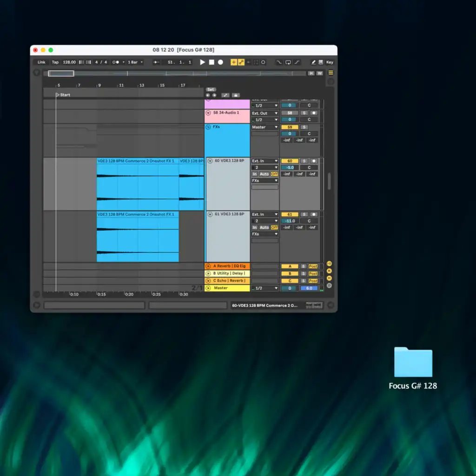Image resolution: width=476 pixels, height=476 pixels.
Task: Enable Draw Mode pencil tool
Action: coord(313,62)
